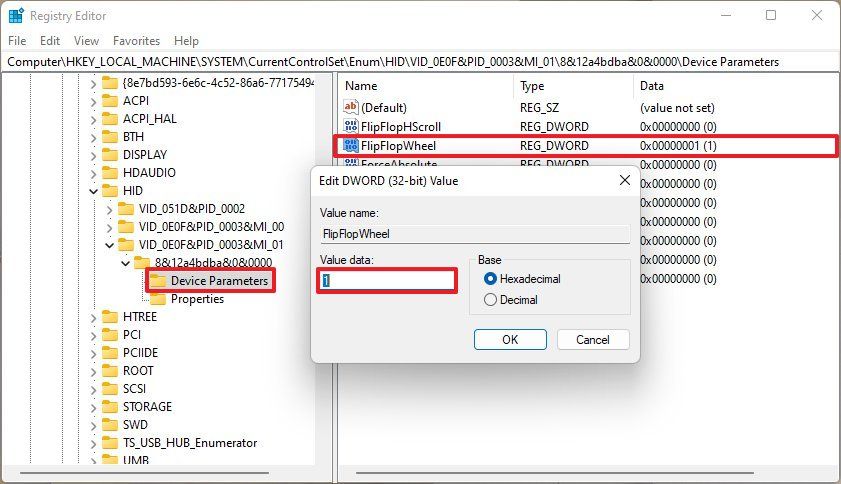This screenshot has width=841, height=484.
Task: Select the HDAUDIO tree item
Action: click(x=149, y=173)
